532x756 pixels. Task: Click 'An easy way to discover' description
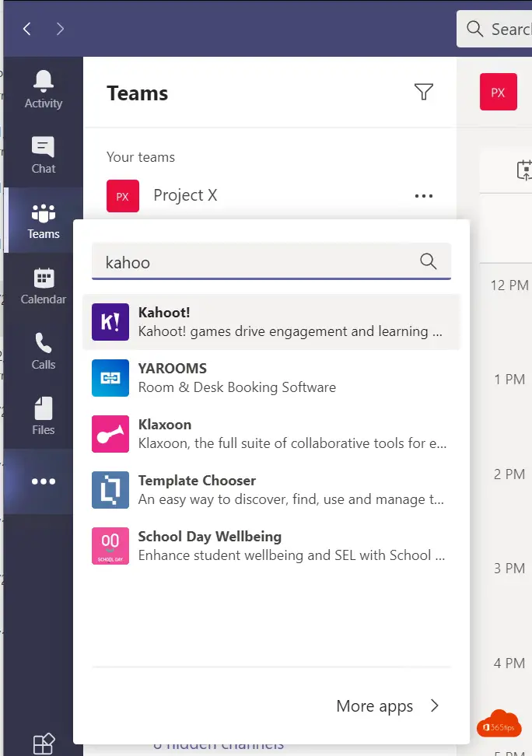tap(291, 499)
